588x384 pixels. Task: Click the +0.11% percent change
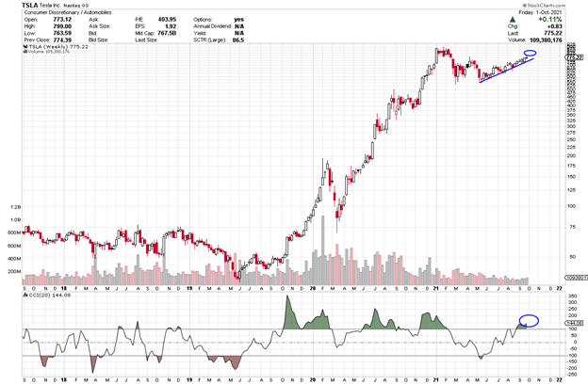pos(550,20)
